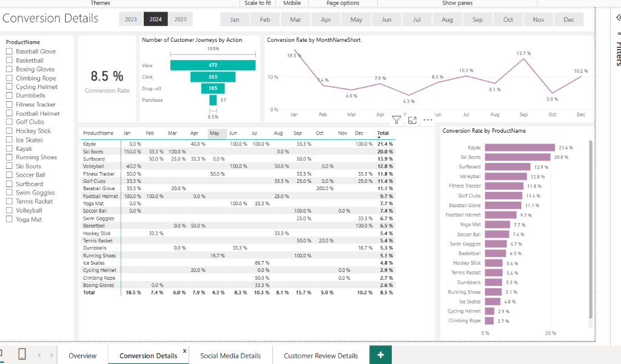Select the Conversion Details page tab

coord(148,356)
